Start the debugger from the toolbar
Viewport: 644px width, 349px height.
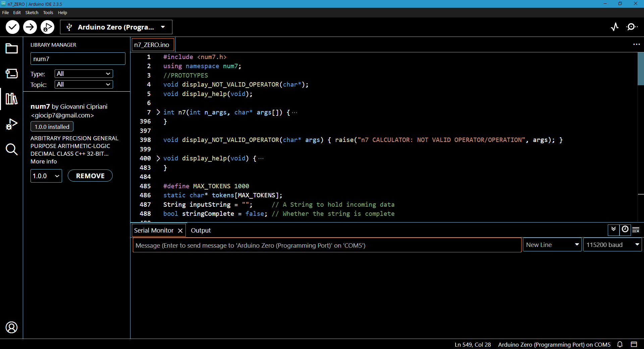pyautogui.click(x=47, y=27)
